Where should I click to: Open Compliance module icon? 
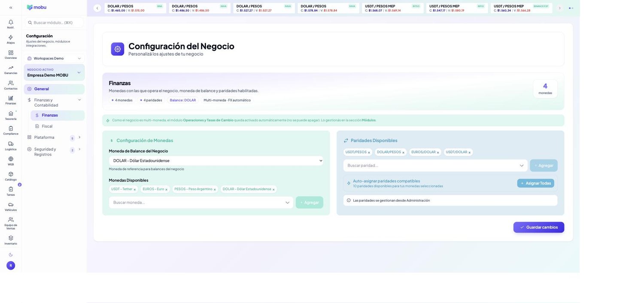11,131
